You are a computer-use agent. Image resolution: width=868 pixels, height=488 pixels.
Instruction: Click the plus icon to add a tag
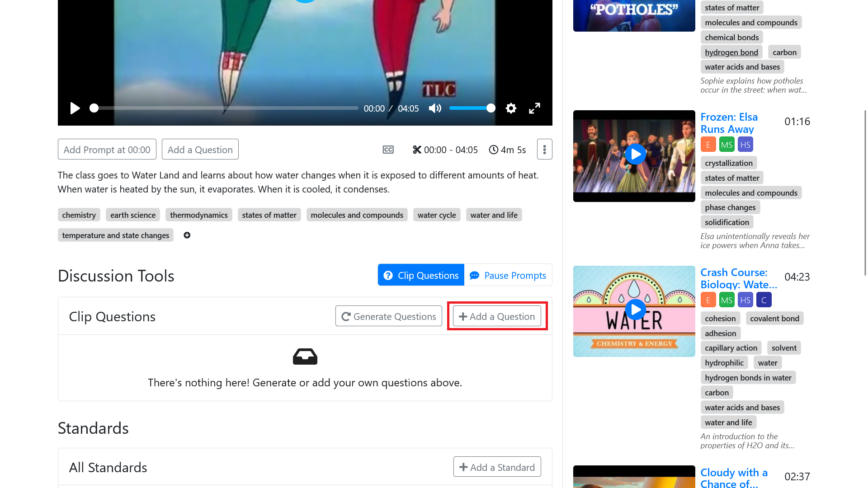[187, 235]
